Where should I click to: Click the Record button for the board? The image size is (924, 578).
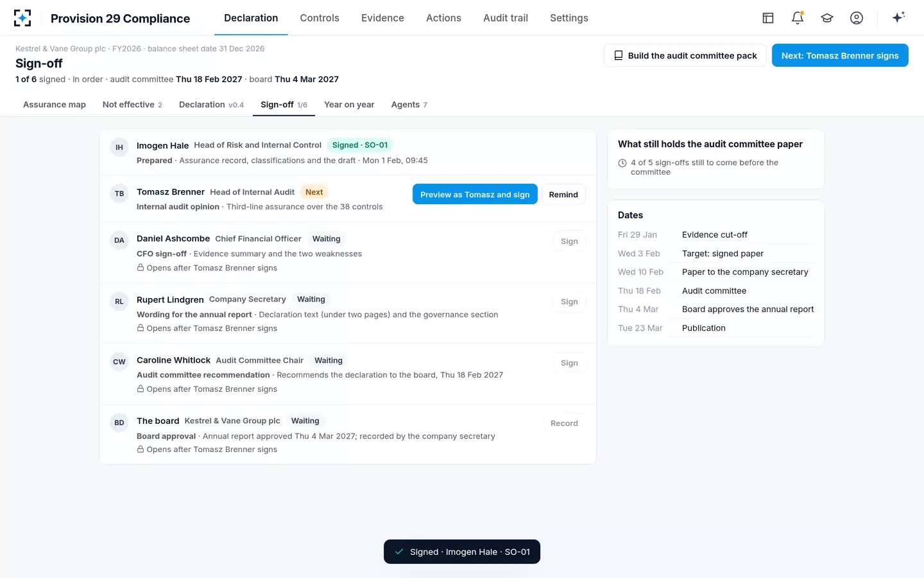(x=564, y=423)
